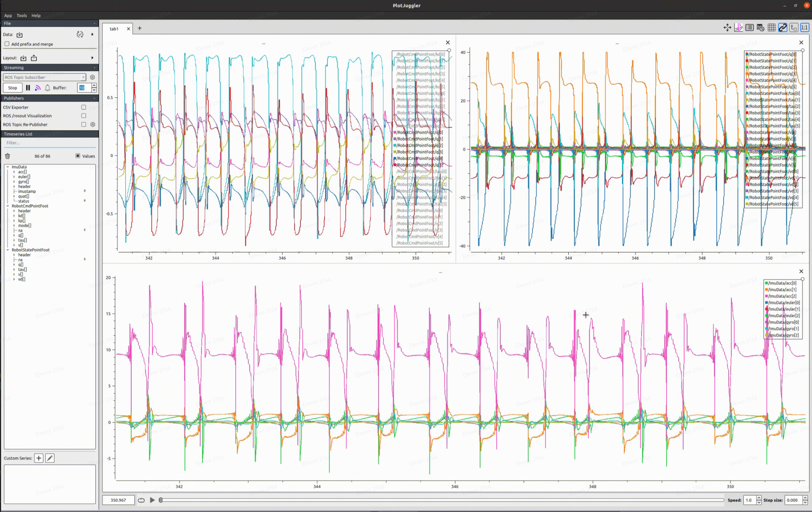Pause the streaming data
Viewport: 812px width, 512px height.
(x=28, y=88)
